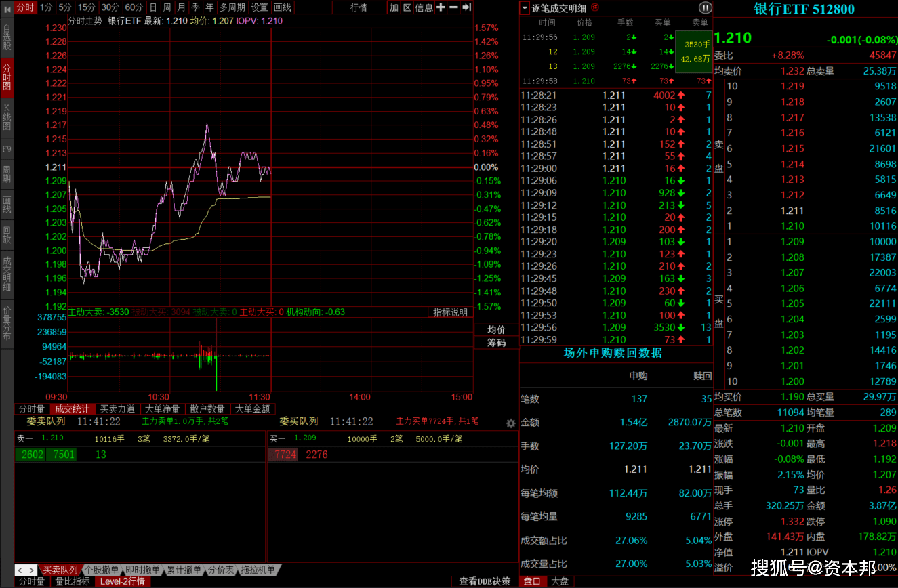Image resolution: width=898 pixels, height=588 pixels.
Task: Switch to the 15分 period
Action: (86, 7)
